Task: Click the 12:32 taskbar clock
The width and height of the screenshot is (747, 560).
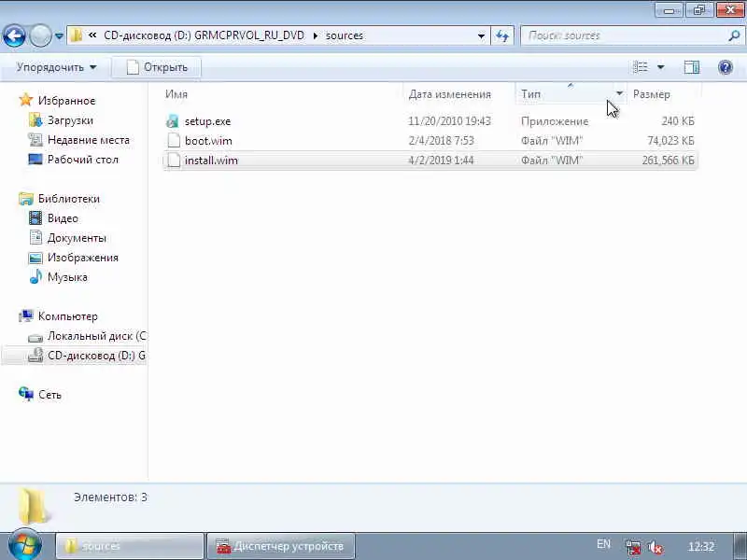Action: pos(701,546)
